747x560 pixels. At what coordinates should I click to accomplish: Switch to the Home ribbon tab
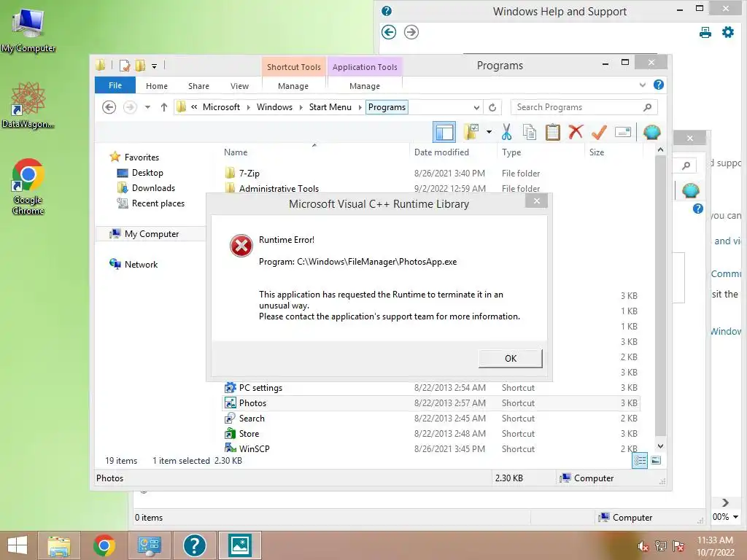(157, 86)
